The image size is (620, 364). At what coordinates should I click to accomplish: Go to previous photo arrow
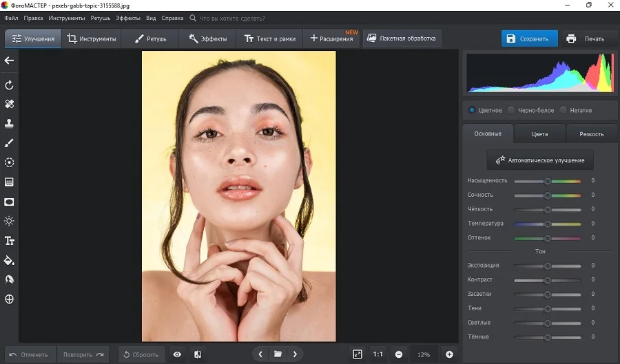tap(260, 354)
